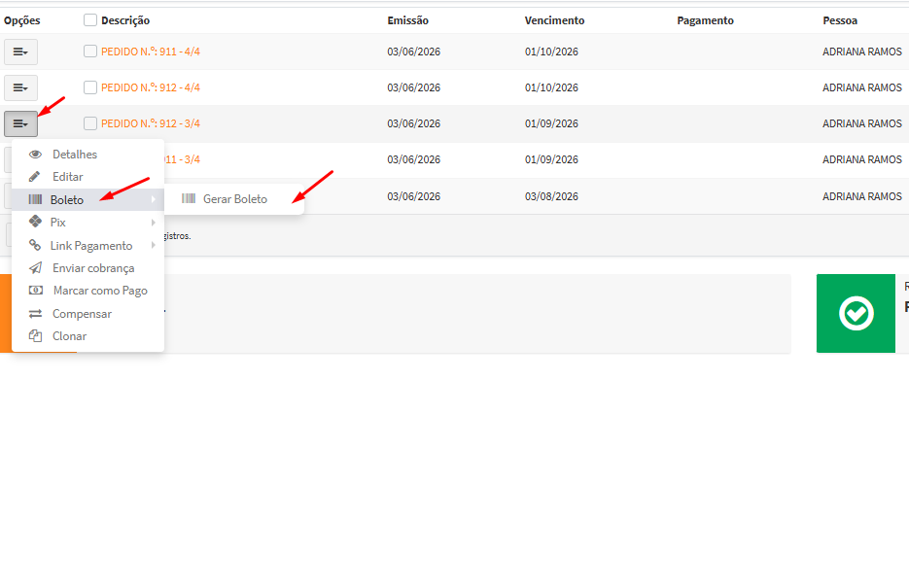Select Pix menu entry
The image size is (909, 588).
tap(88, 223)
